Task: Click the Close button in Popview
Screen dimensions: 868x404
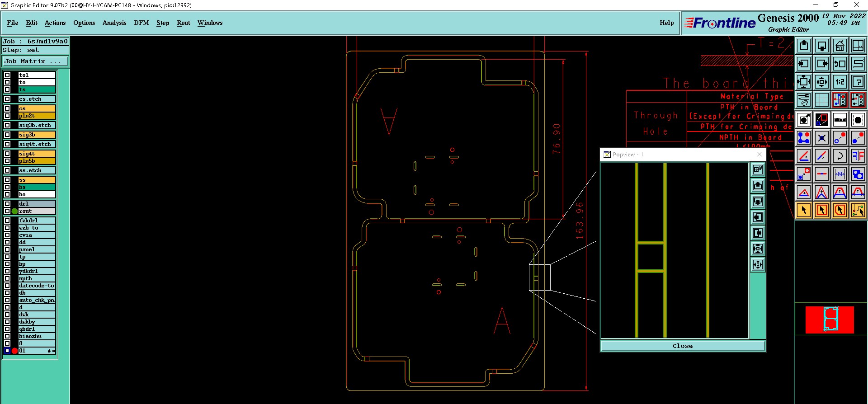Action: [683, 346]
